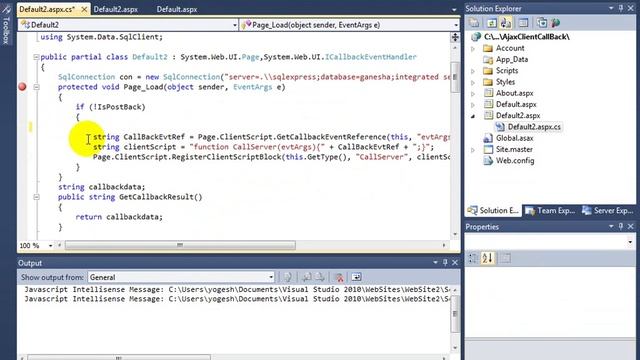Click the Clear All output icon
Viewport: 640px width, 360px height.
pos(338,277)
